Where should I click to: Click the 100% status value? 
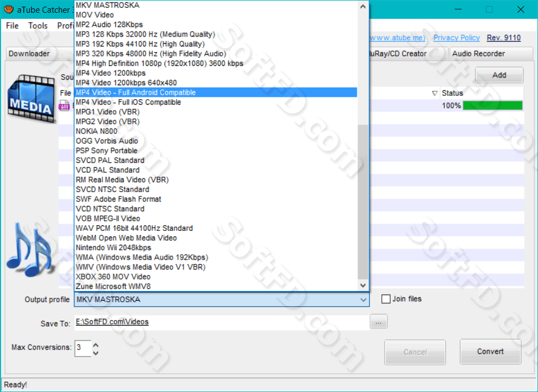pyautogui.click(x=451, y=106)
